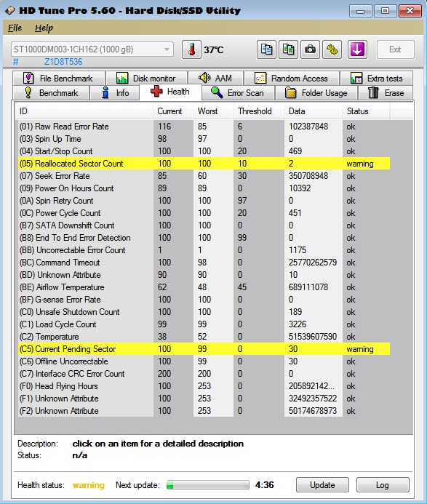Copy info to clipboard icon
Viewport: 427px width, 504px height.
(266, 49)
